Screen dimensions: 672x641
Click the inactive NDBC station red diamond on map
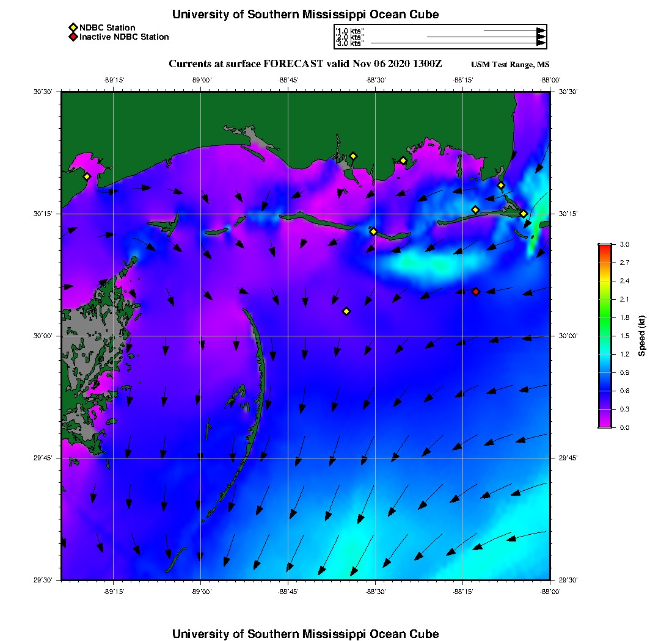click(x=476, y=292)
